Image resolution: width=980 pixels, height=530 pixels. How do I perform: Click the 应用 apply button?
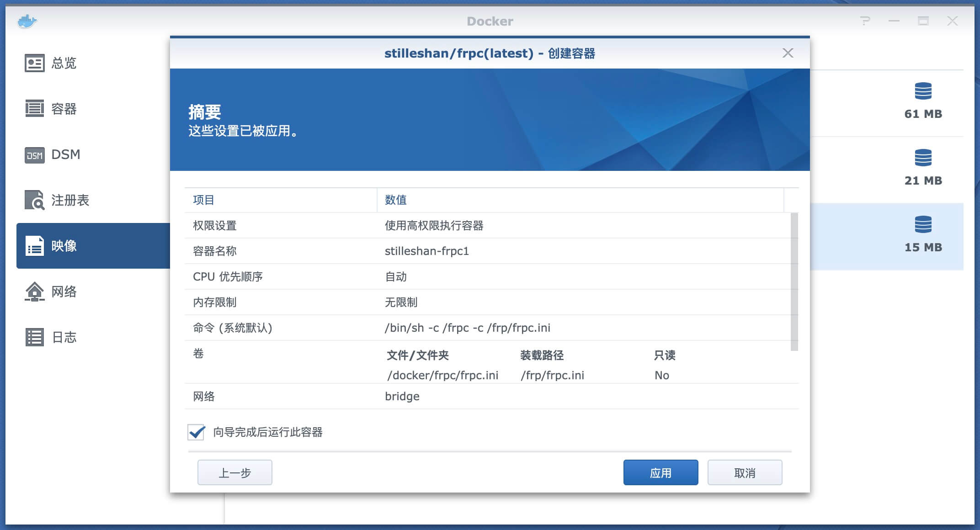[660, 472]
